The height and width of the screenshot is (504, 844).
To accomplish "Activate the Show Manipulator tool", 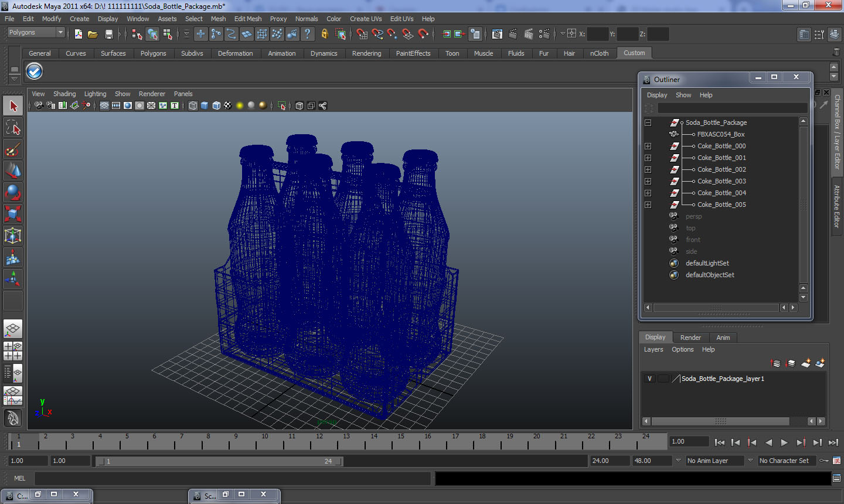I will tap(13, 279).
